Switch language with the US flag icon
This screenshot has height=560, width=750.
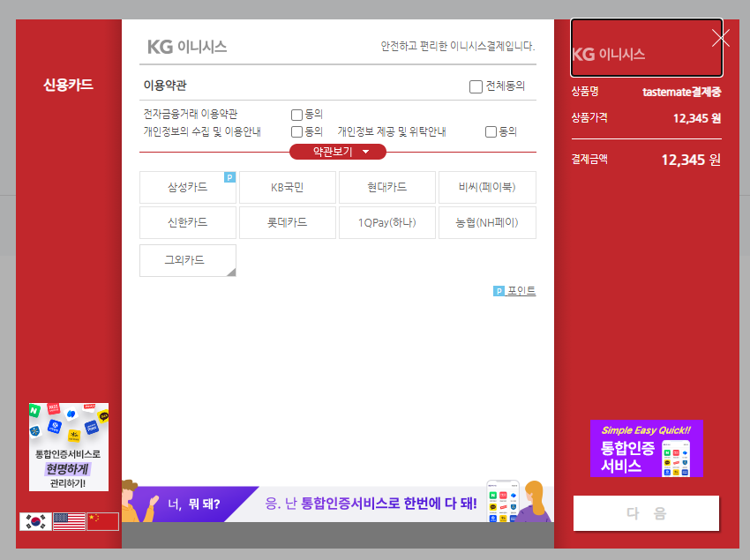[x=69, y=521]
